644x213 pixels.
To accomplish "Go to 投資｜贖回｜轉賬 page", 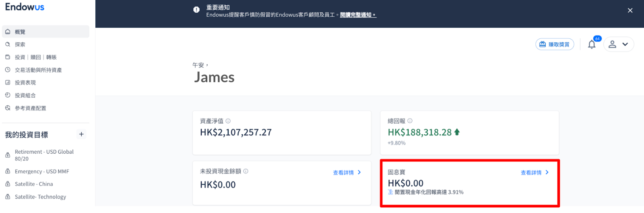I will coord(35,57).
